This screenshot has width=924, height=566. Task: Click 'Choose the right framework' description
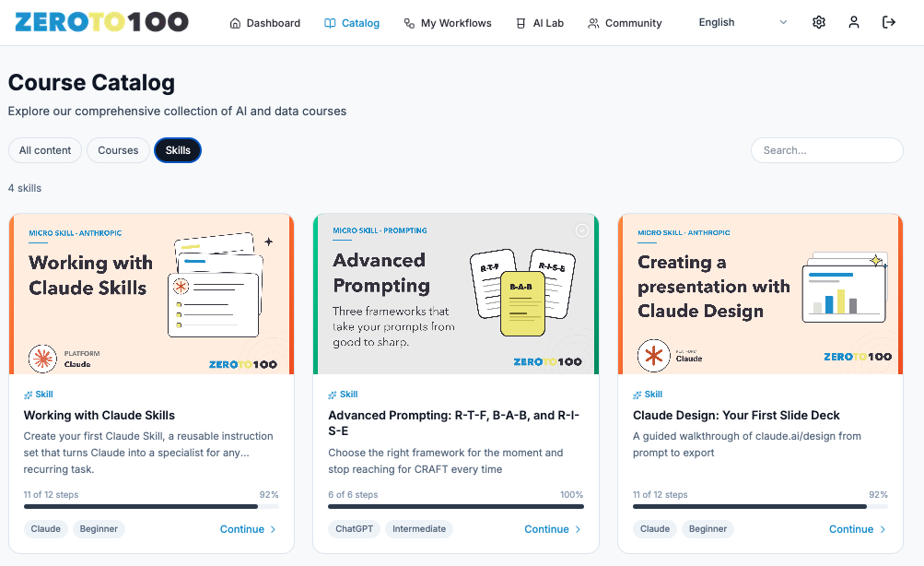[446, 461]
